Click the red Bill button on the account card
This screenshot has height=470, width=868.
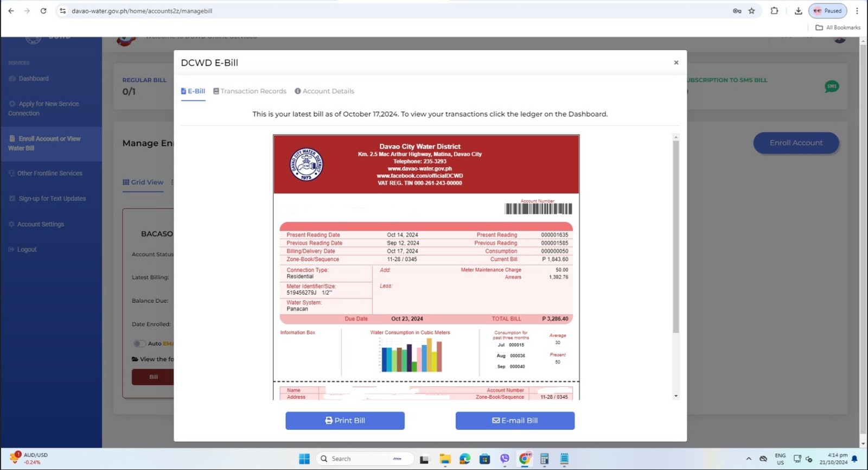pyautogui.click(x=153, y=377)
